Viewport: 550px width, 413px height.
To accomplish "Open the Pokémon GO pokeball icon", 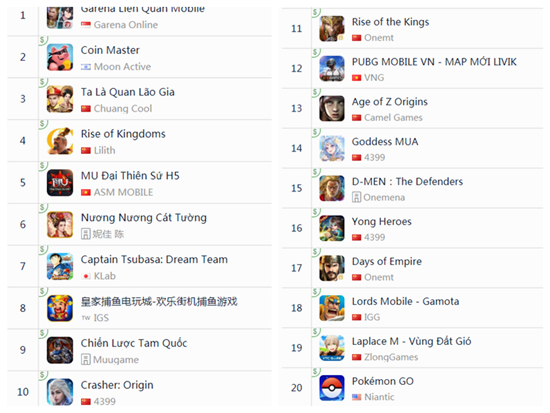I will coord(332,388).
